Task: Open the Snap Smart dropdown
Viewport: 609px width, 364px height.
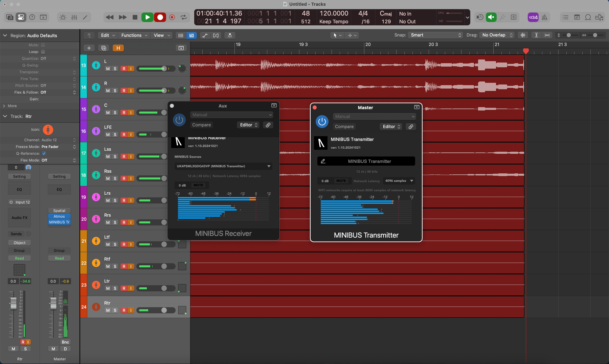Action: click(435, 35)
